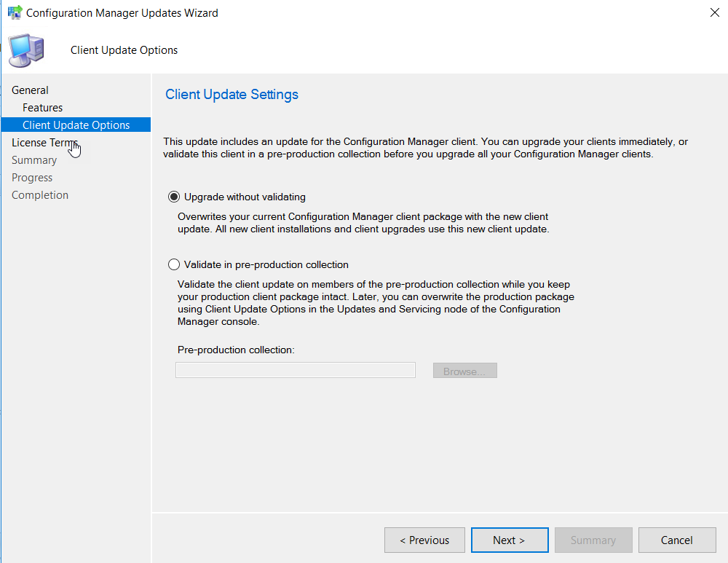Click the Progress step in sidebar
This screenshot has width=728, height=563.
(32, 178)
